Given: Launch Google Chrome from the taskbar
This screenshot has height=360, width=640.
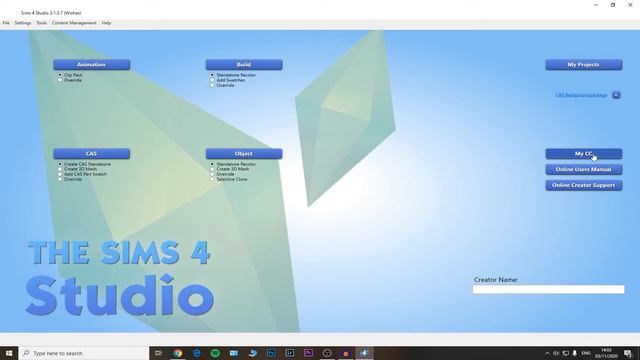Looking at the screenshot, I should pos(178,353).
